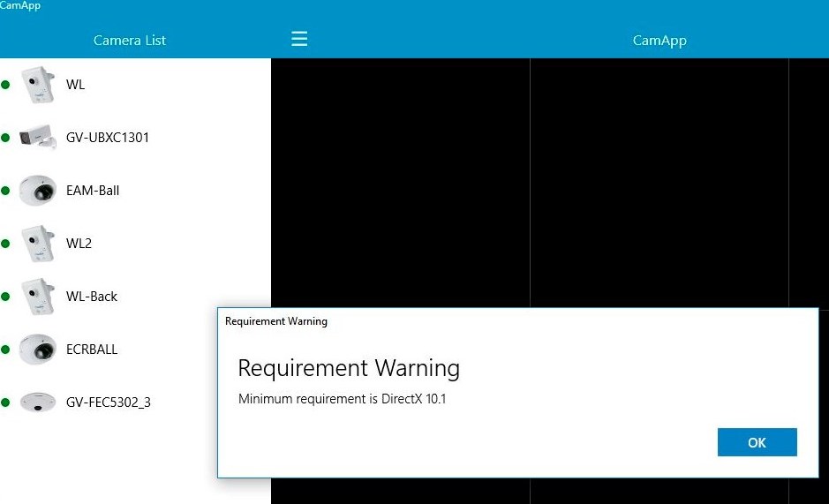The width and height of the screenshot is (829, 504).
Task: Select the WL-Back camera name
Action: coord(92,297)
